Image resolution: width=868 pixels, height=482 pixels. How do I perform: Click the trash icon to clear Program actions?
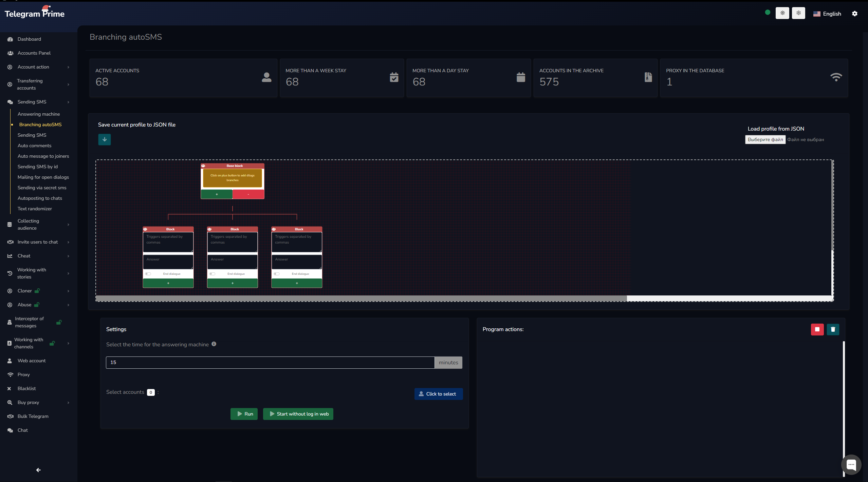[832, 329]
